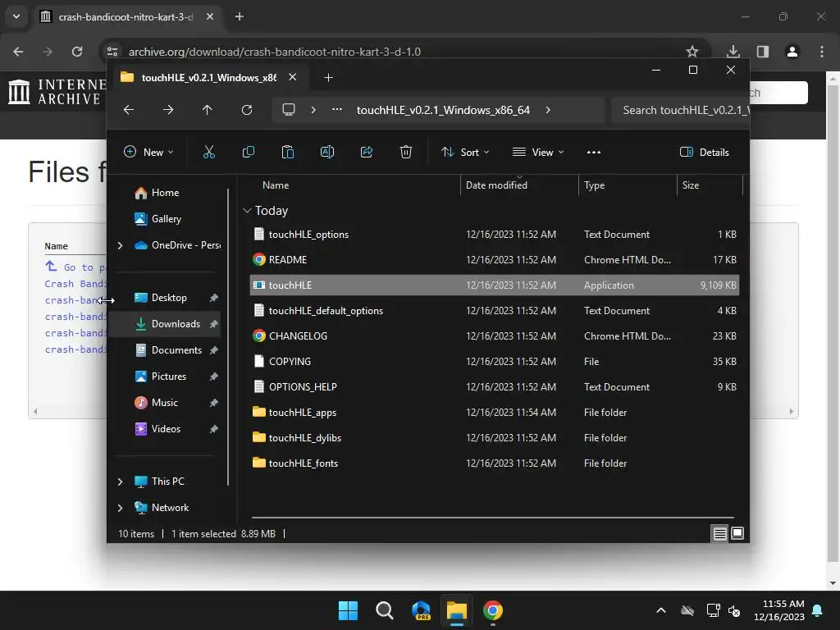This screenshot has width=840, height=630.
Task: Click the Chrome address bar URL
Action: (x=274, y=52)
